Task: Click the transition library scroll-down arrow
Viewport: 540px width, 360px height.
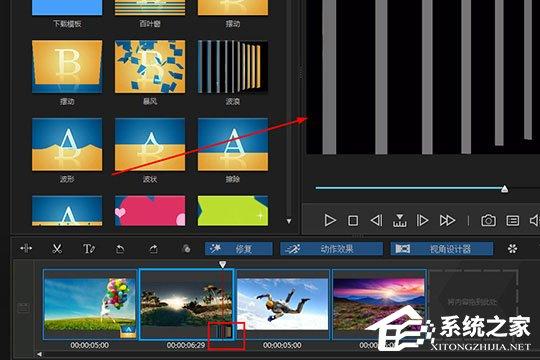Action: tap(289, 221)
